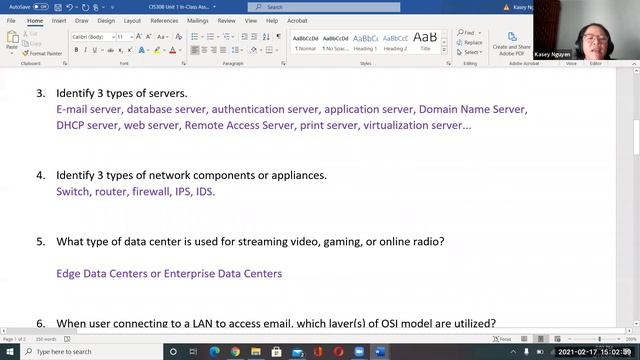
Task: Insert a bulleted list
Action: 195,37
